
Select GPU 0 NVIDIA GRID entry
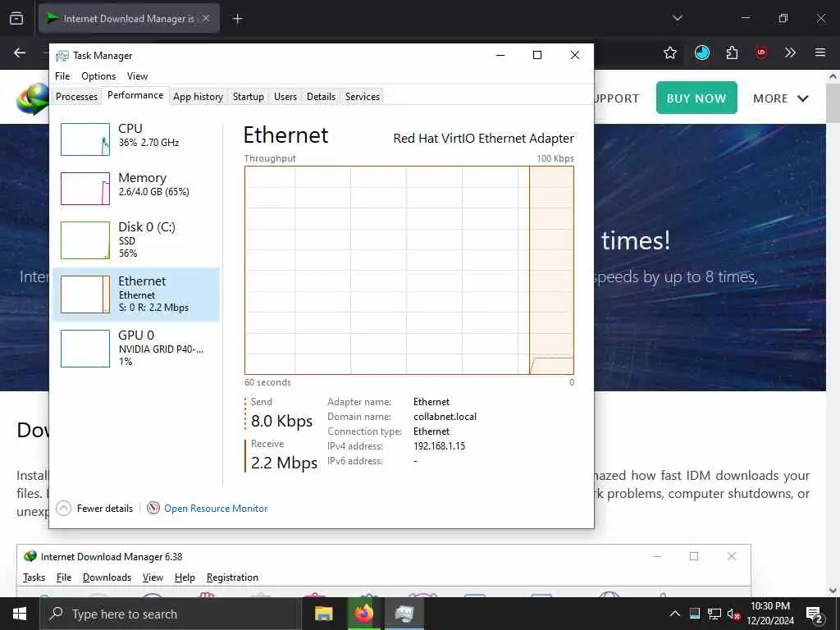coord(136,348)
